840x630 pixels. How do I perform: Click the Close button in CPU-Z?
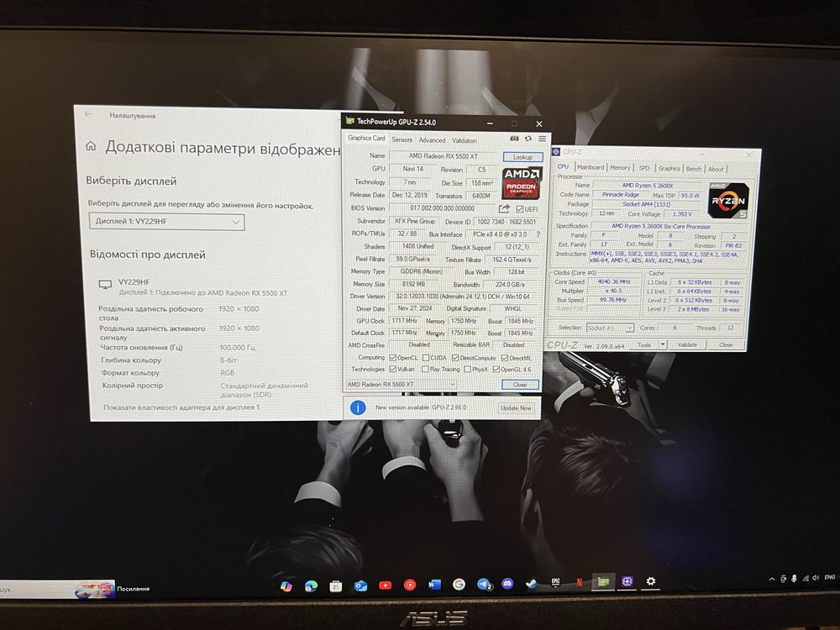pyautogui.click(x=726, y=345)
